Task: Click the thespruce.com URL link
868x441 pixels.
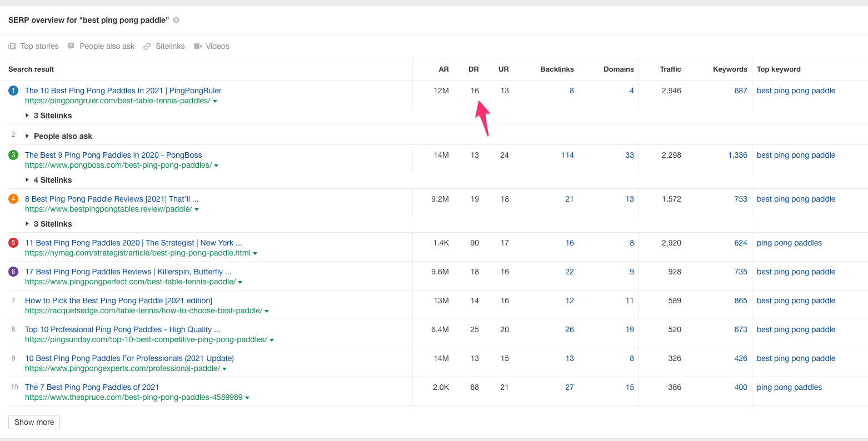Action: click(134, 398)
